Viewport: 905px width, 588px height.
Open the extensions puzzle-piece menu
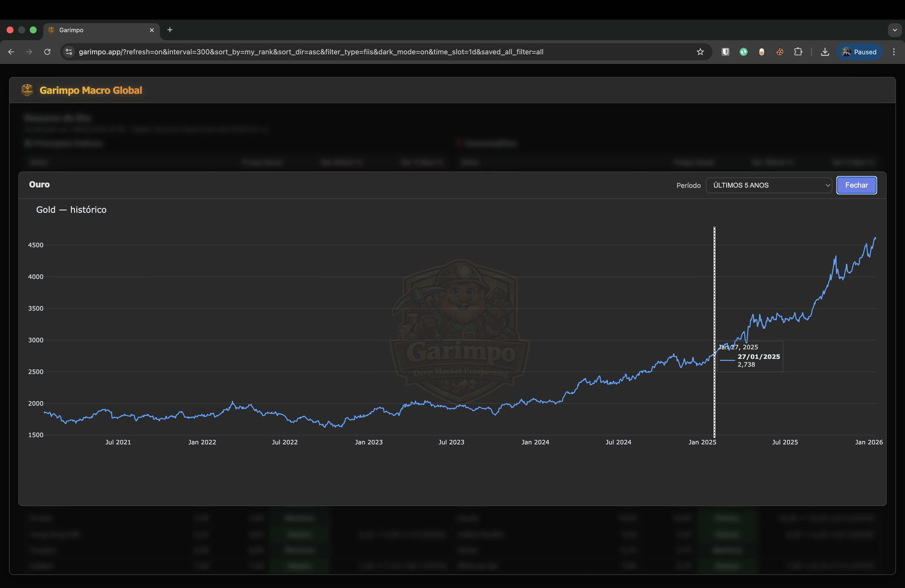(798, 52)
